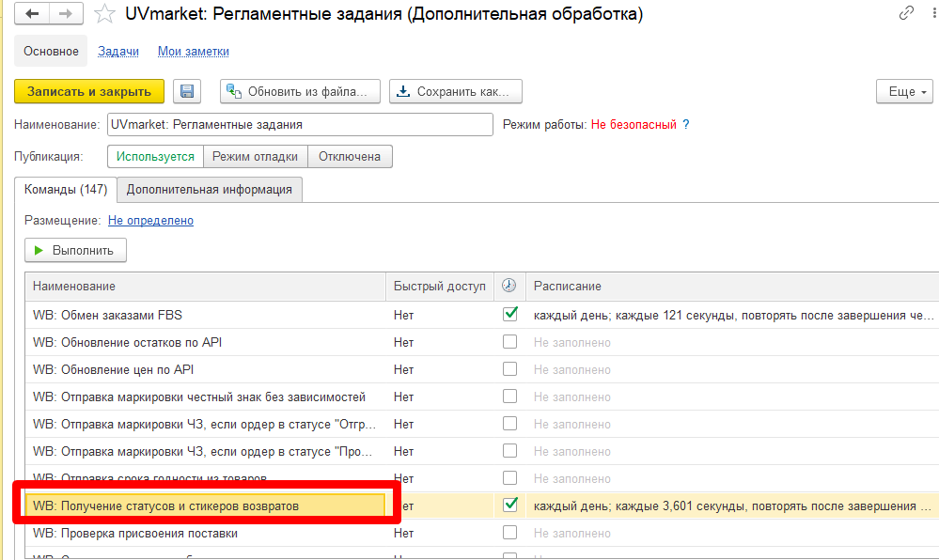Uncheck schedule for WB: Обмен заказами FBS
The image size is (939, 560).
[509, 314]
